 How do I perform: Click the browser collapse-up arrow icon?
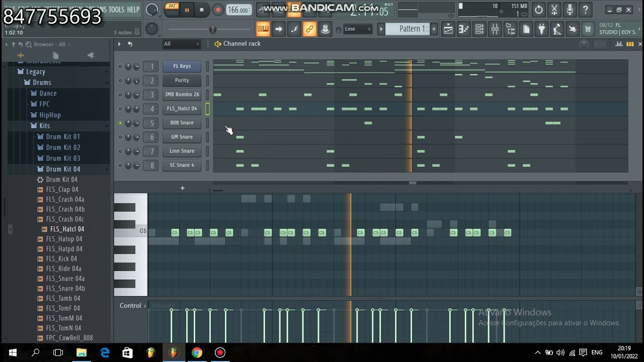[x=14, y=44]
